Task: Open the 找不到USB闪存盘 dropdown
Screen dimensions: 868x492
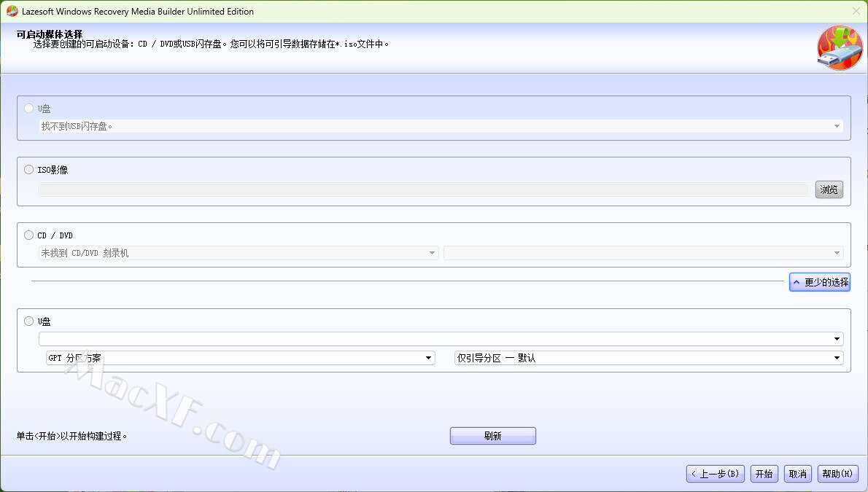Action: 441,126
